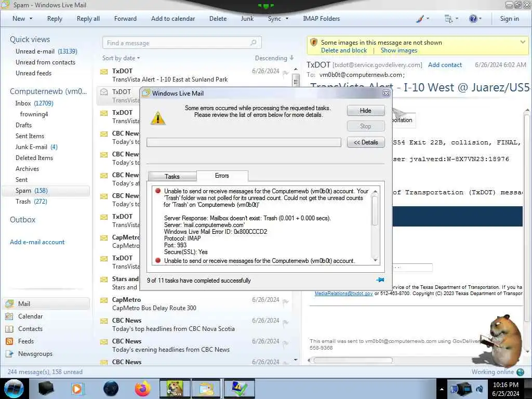Viewport: 532px width, 399px height.
Task: Switch to Feeds view icon
Action: click(9, 341)
